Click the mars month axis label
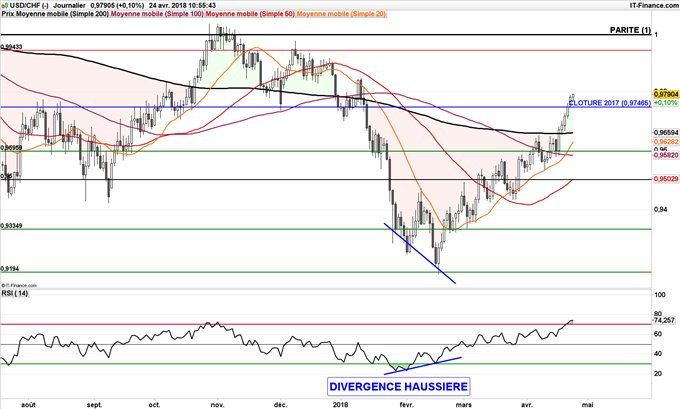The width and height of the screenshot is (680, 409). click(x=464, y=405)
